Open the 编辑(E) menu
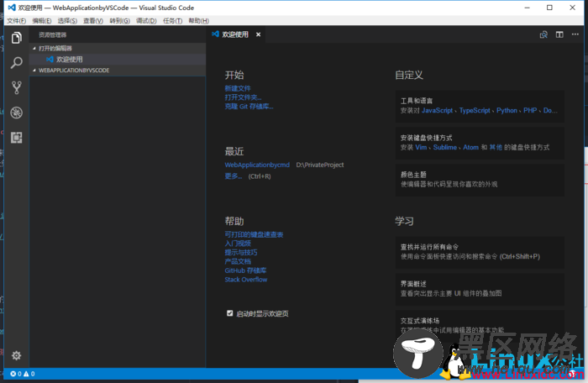 (42, 21)
